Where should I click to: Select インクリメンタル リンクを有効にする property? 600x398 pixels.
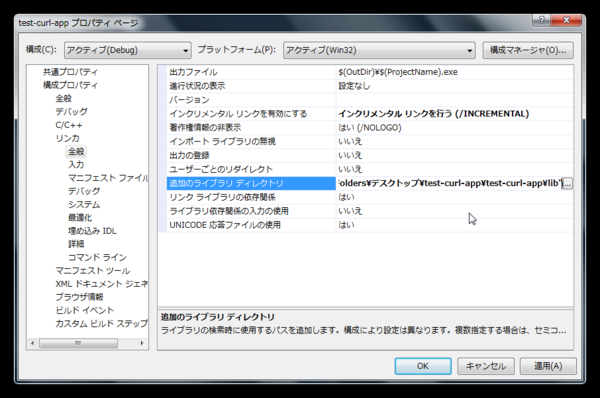(251, 114)
